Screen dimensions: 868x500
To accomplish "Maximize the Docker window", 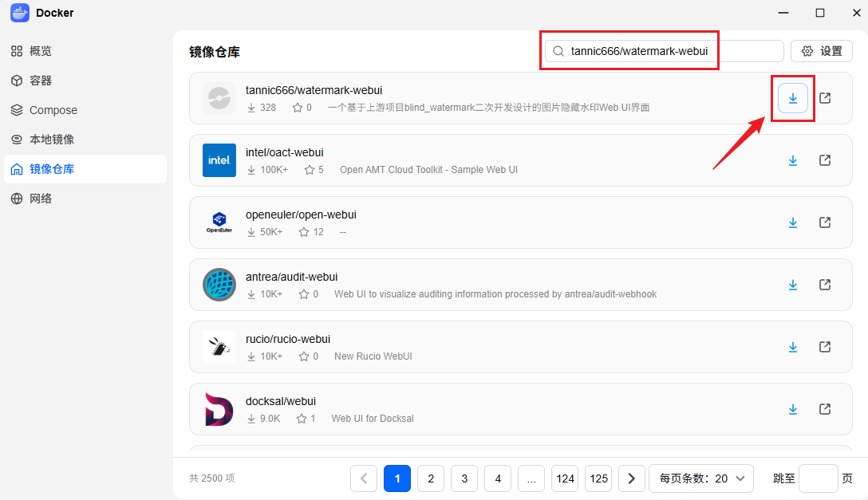I will pos(820,12).
